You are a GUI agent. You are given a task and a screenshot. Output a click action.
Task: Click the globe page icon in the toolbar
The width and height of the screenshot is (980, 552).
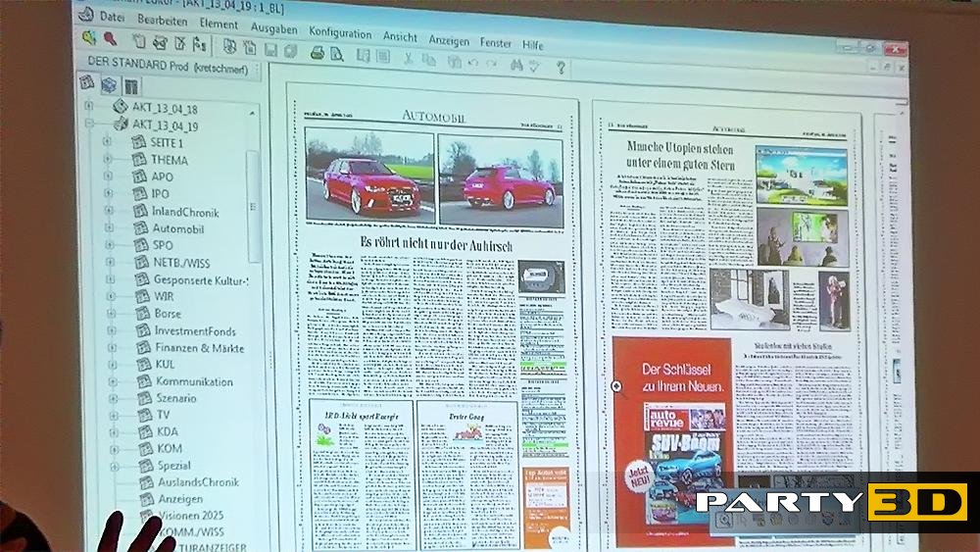[230, 47]
